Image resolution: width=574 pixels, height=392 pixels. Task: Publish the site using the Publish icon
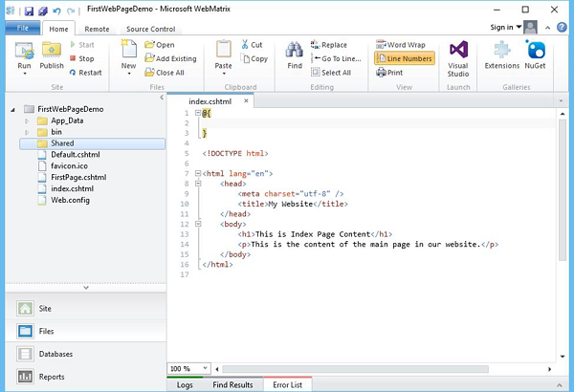52,50
